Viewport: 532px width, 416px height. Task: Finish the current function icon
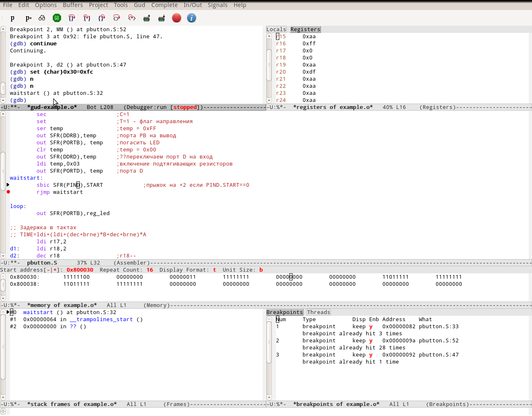(x=101, y=18)
